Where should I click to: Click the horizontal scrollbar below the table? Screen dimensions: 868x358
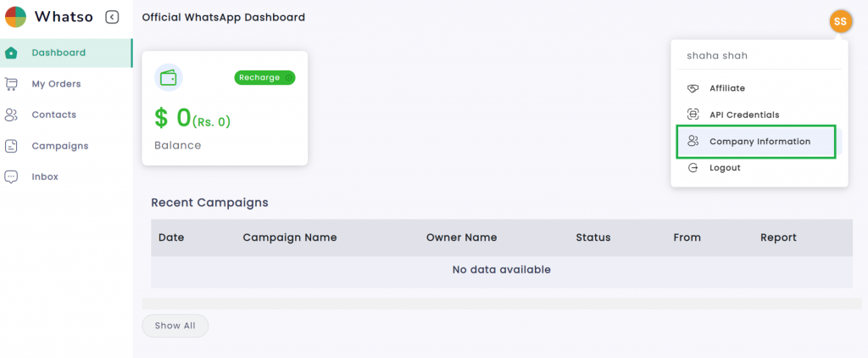pos(502,304)
